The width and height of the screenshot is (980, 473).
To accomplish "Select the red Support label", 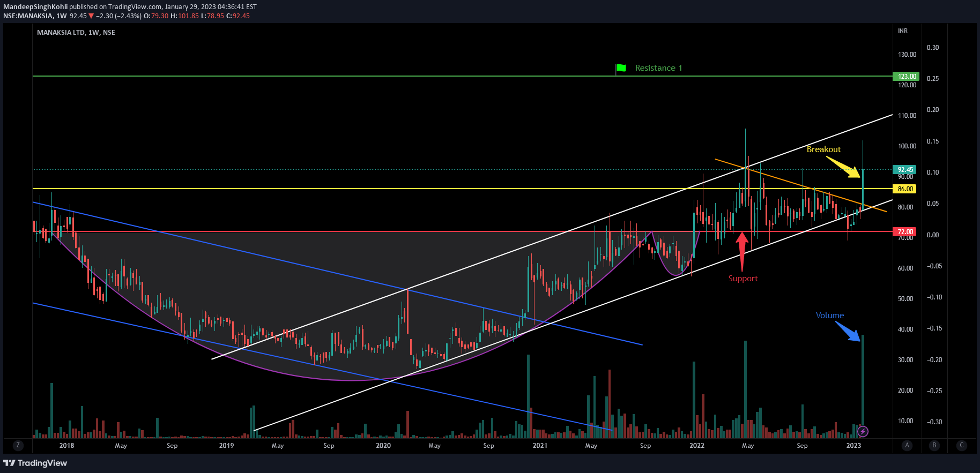I will pos(743,279).
